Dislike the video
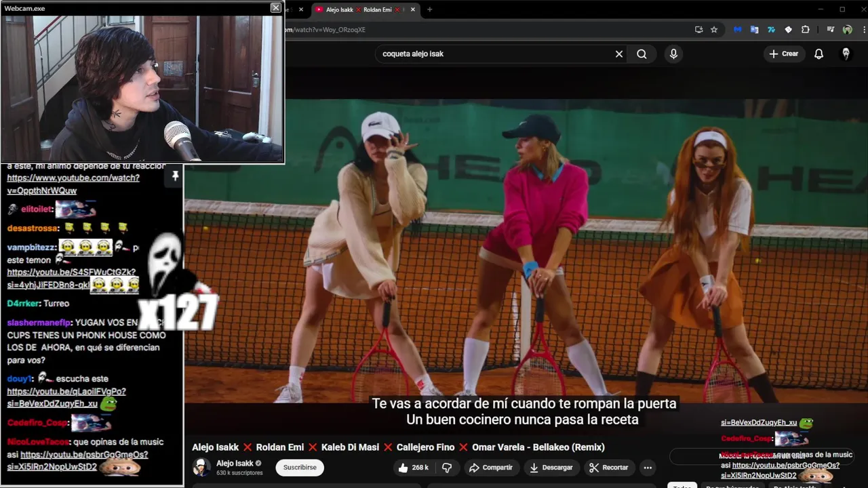 tap(447, 468)
